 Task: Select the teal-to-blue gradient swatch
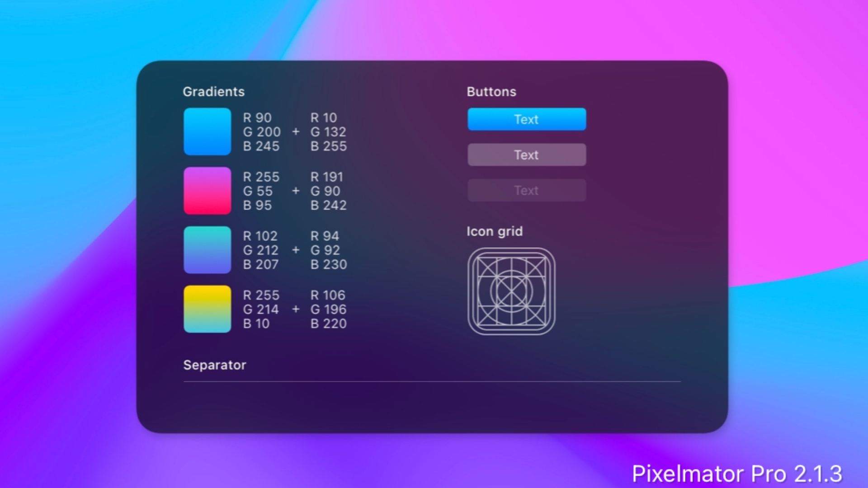click(x=207, y=250)
